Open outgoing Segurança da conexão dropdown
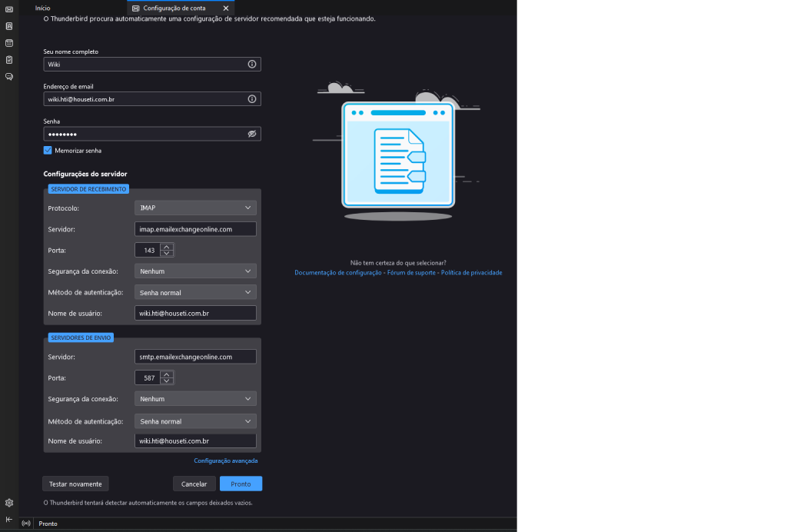 coord(195,399)
